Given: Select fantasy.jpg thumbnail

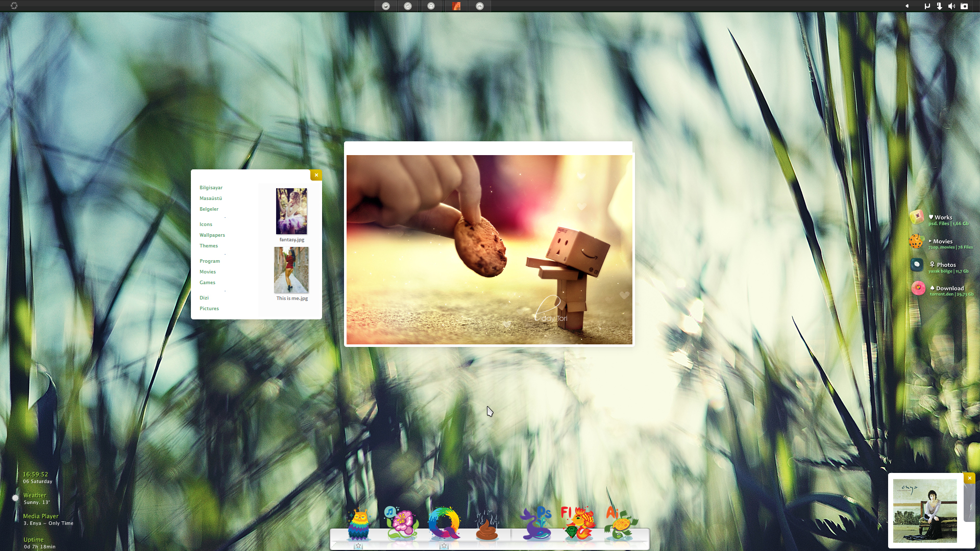Looking at the screenshot, I should coord(291,211).
